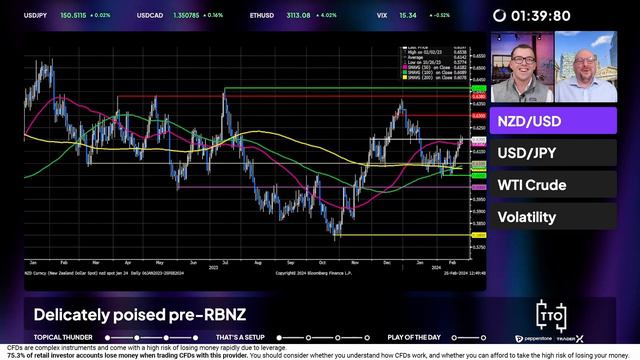Click the Pepperstone logo

[x=533, y=339]
